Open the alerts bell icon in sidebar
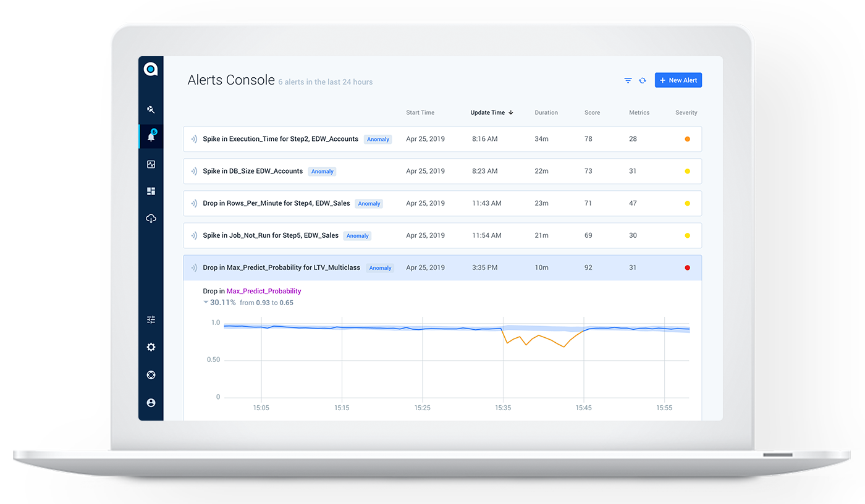This screenshot has width=865, height=504. point(151,136)
